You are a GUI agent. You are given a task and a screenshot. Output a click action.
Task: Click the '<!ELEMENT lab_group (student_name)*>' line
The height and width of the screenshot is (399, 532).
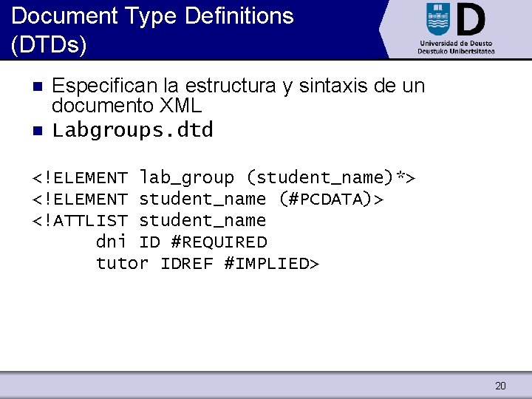(224, 178)
